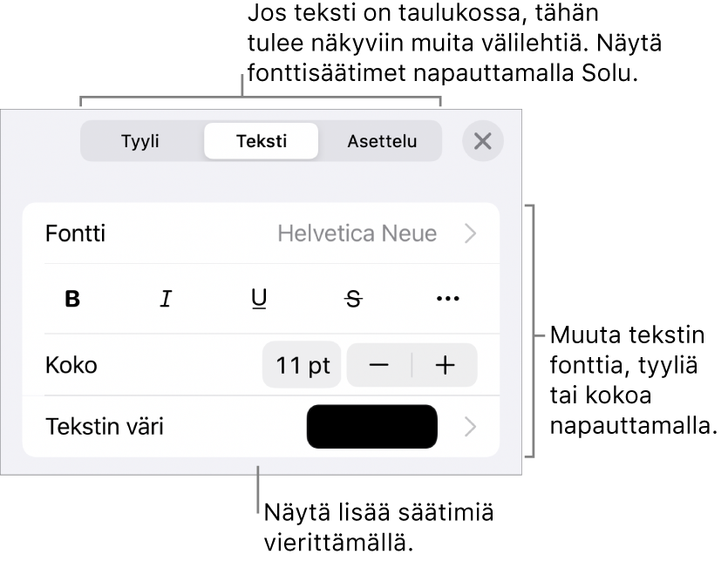728x561 pixels.
Task: Increase font size with the plus button
Action: click(445, 366)
